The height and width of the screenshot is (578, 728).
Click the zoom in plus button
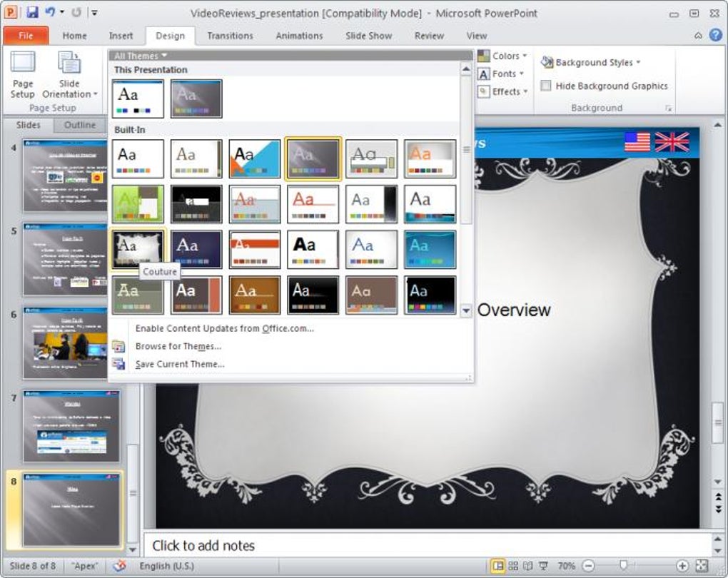pos(682,566)
